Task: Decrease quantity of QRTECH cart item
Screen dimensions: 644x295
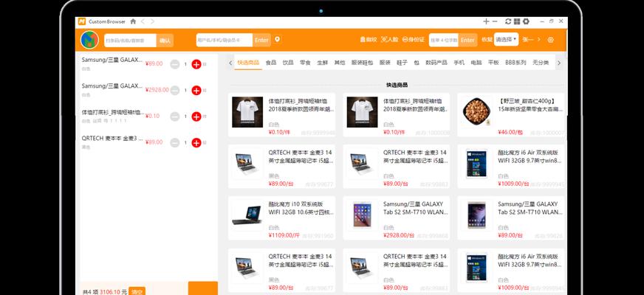Action: 175,142
